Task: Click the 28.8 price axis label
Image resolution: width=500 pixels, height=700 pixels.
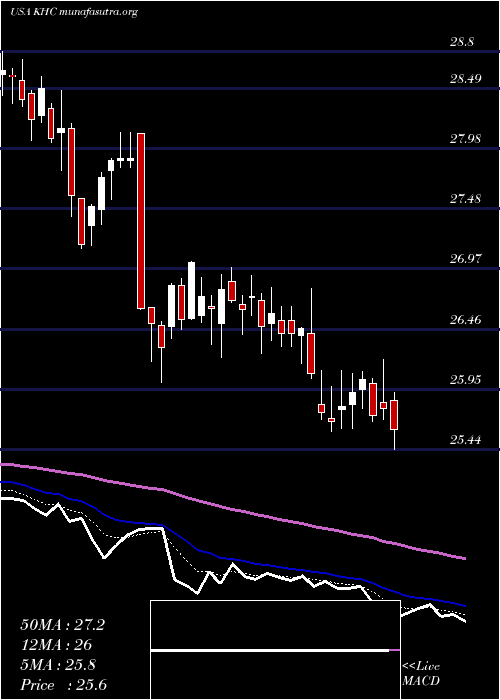Action: point(462,42)
